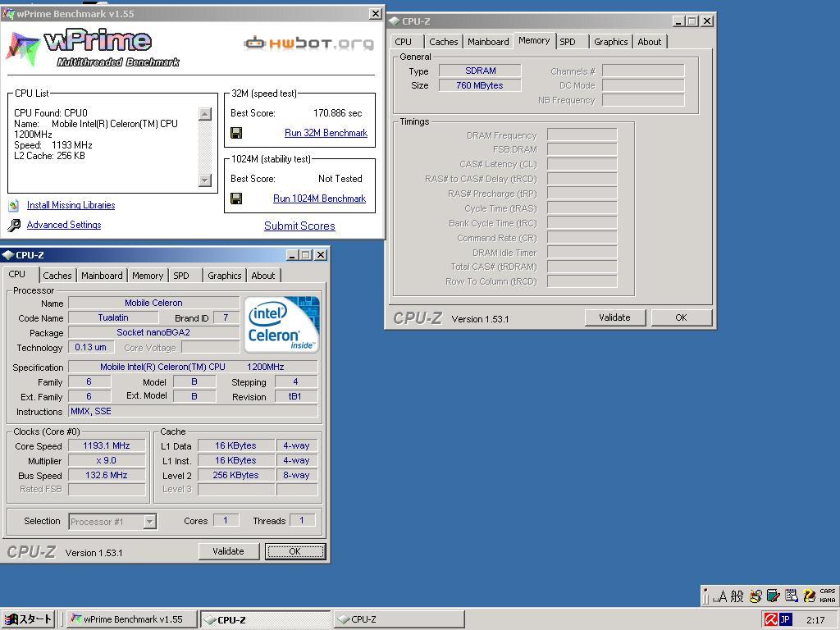Switch to About tab in the Memory window
The width and height of the screenshot is (840, 630).
pos(650,42)
